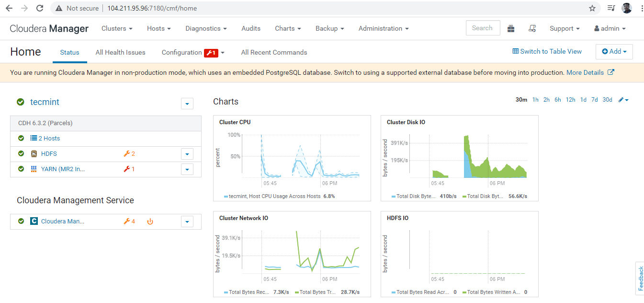Click the browser forward arrow
This screenshot has width=644, height=303.
[24, 8]
